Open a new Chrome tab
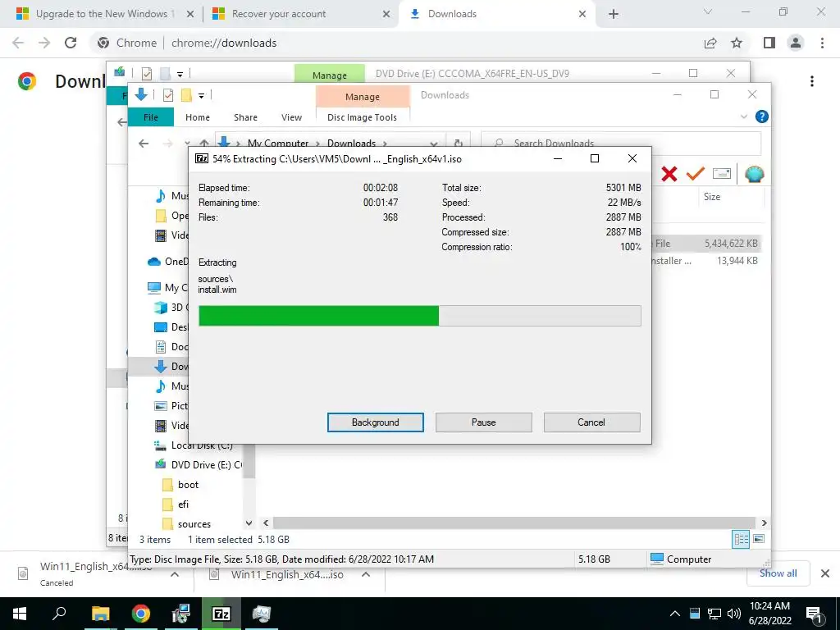This screenshot has height=630, width=840. tap(614, 15)
